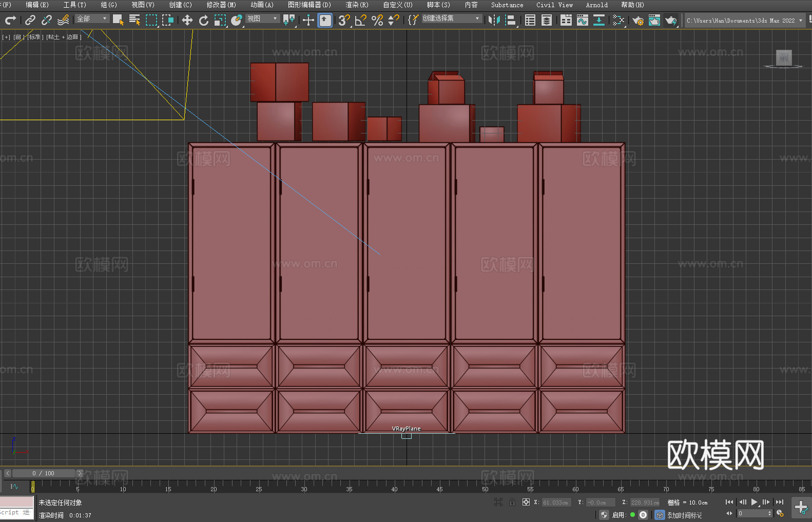812x522 pixels.
Task: Open the Layer Explorer icon
Action: 547,20
